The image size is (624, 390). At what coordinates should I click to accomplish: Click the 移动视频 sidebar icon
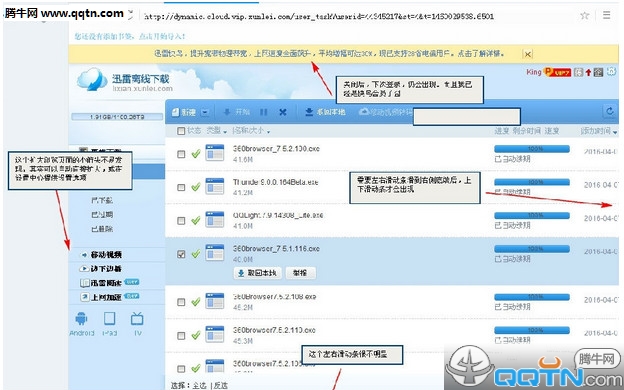[x=84, y=255]
